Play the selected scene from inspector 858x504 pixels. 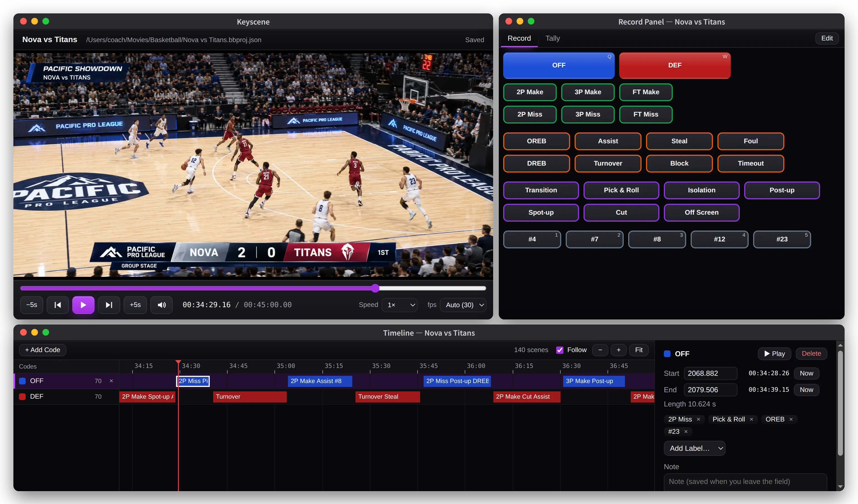(x=774, y=353)
